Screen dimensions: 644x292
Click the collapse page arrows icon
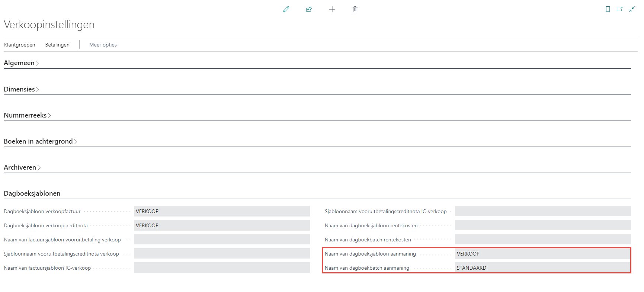tap(632, 9)
